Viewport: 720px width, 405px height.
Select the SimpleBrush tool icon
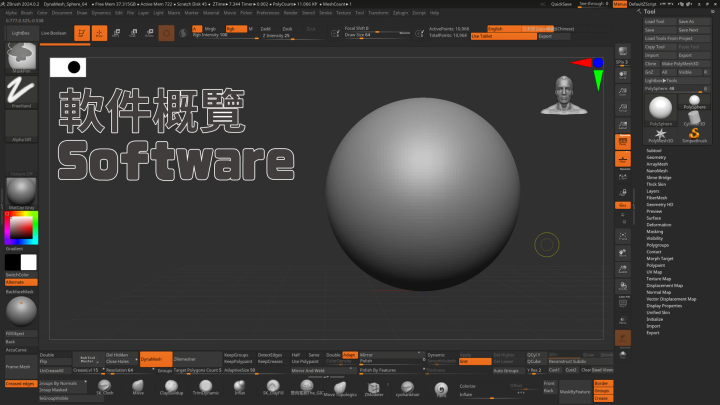pyautogui.click(x=693, y=133)
